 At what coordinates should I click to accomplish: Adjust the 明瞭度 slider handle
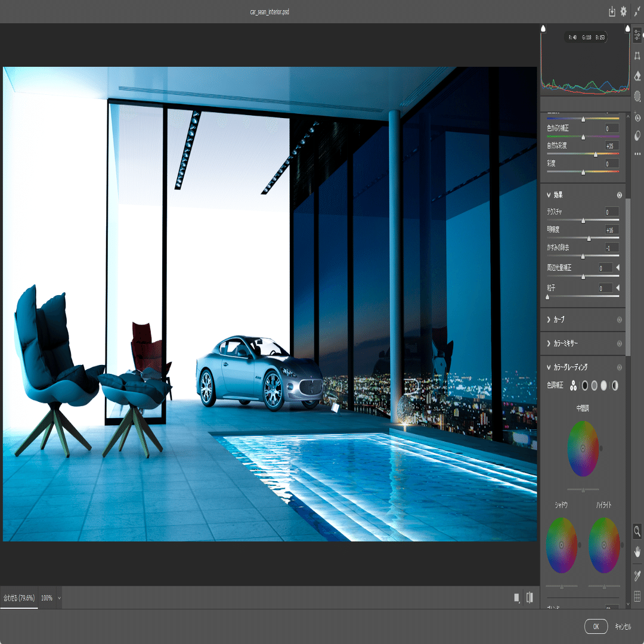click(589, 238)
